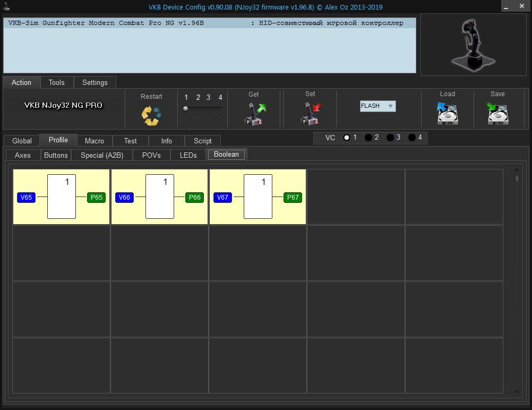Select the V67 input block

222,197
